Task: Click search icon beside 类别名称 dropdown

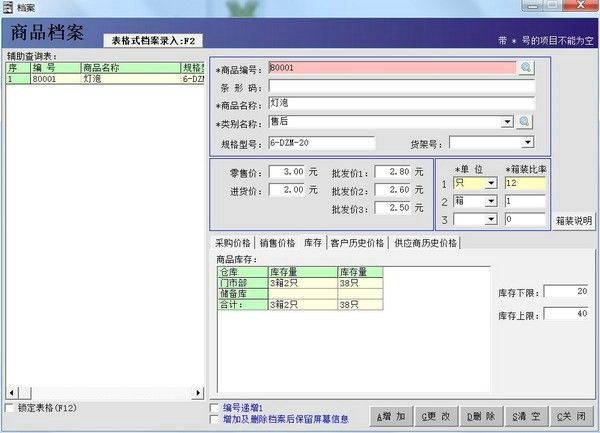Action: (526, 122)
